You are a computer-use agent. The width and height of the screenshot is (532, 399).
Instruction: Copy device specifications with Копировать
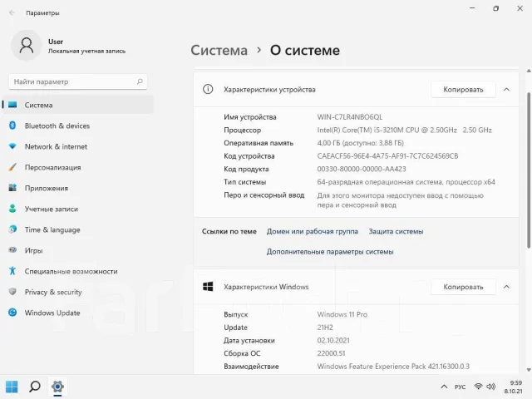coord(463,90)
